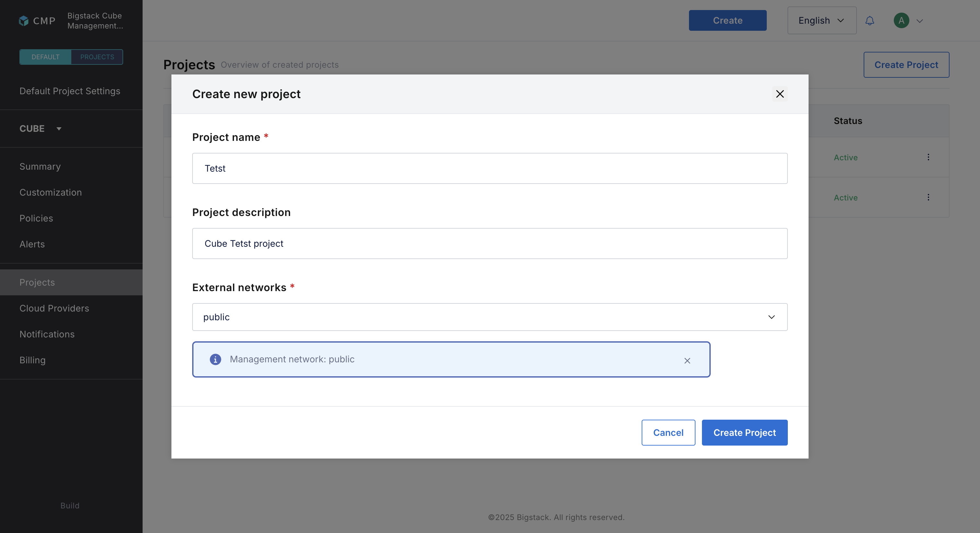Switch to the DEFAULT toggle tab
Screen dimensions: 980x533
click(45, 57)
